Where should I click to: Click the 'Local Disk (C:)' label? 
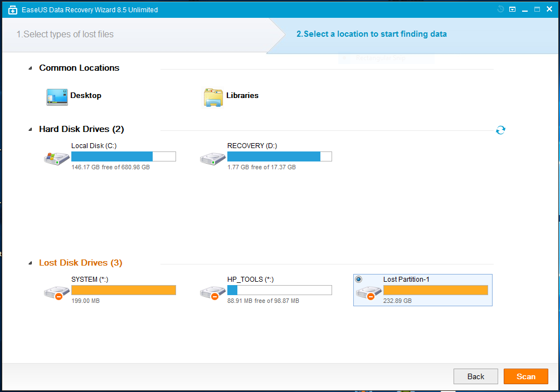[94, 146]
